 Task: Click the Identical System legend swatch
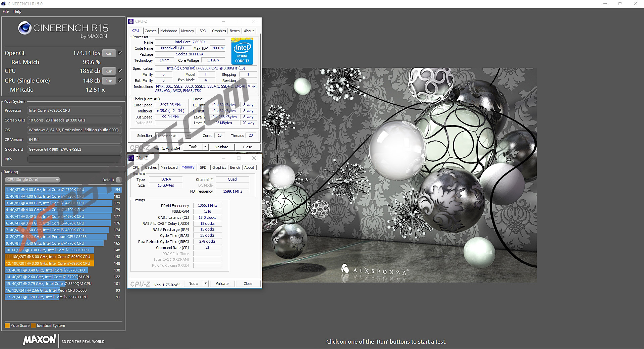[33, 326]
